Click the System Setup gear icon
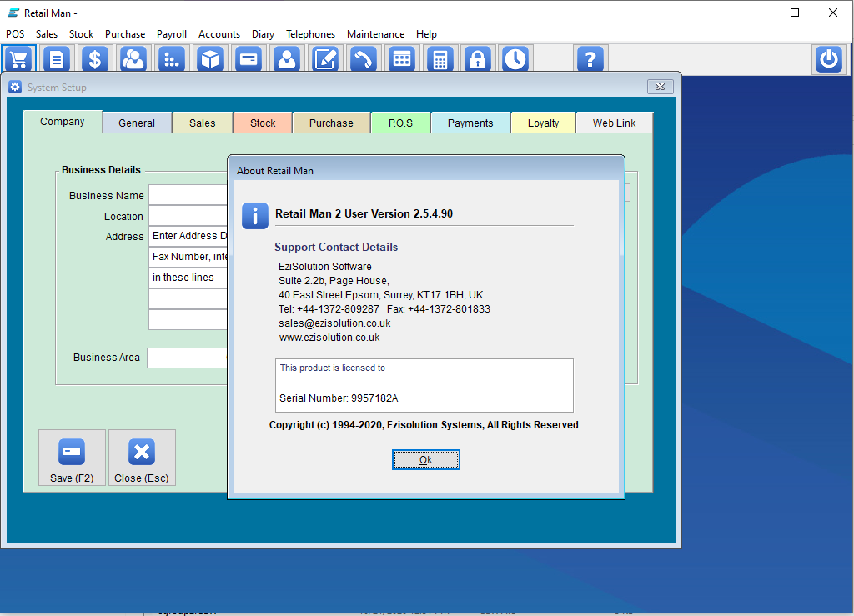Viewport: 854px width, 616px height. [x=15, y=87]
